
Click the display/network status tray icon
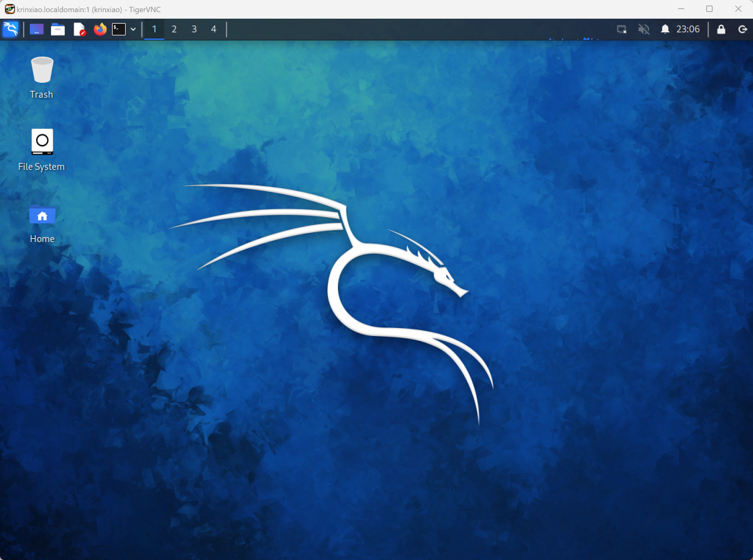click(621, 30)
